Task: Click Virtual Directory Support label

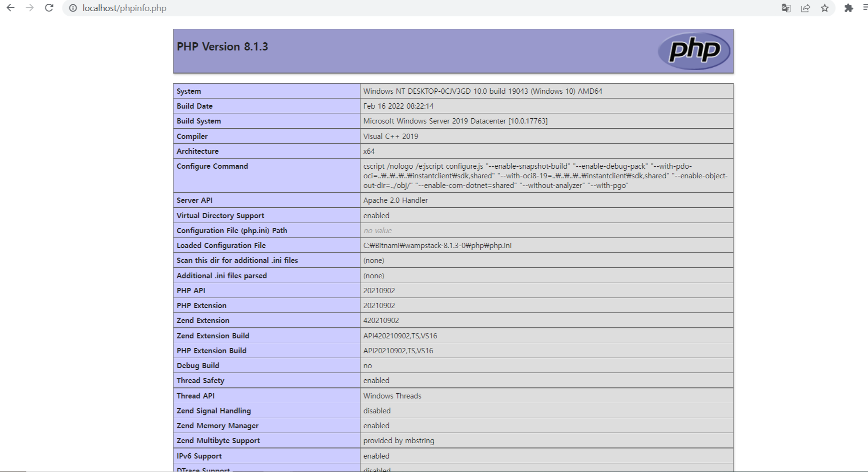Action: (x=220, y=216)
